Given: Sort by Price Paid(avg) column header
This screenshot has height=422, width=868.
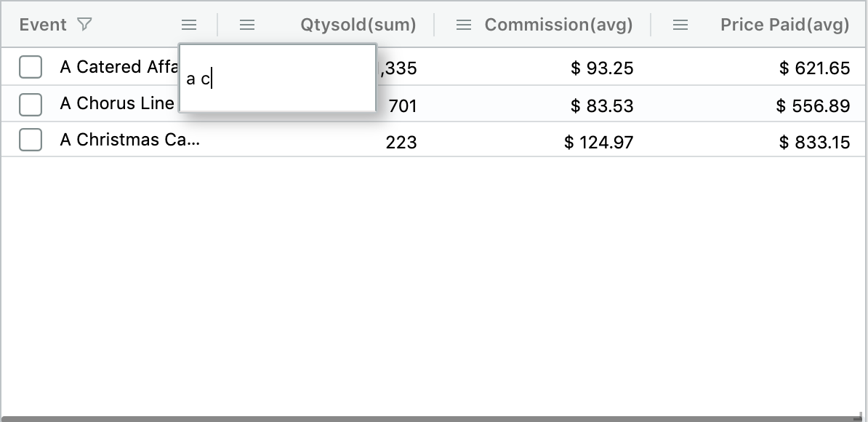Looking at the screenshot, I should click(x=784, y=25).
